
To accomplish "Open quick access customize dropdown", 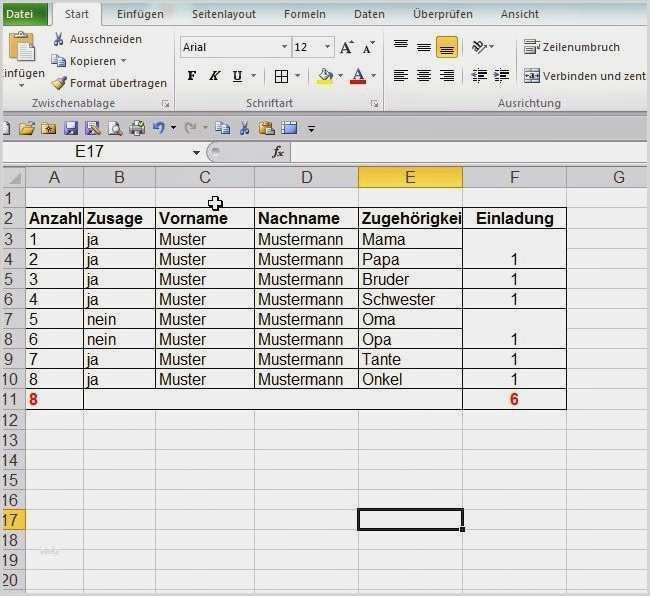I will click(x=311, y=129).
